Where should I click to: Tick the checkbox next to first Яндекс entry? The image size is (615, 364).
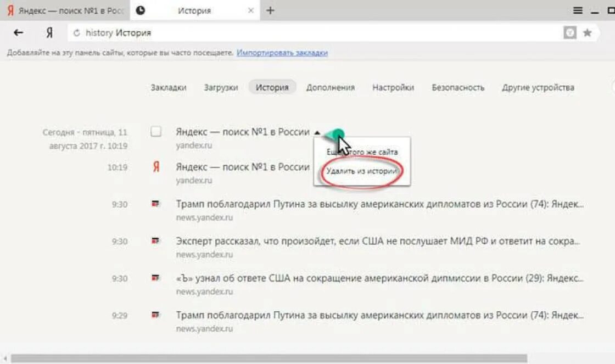pos(156,131)
